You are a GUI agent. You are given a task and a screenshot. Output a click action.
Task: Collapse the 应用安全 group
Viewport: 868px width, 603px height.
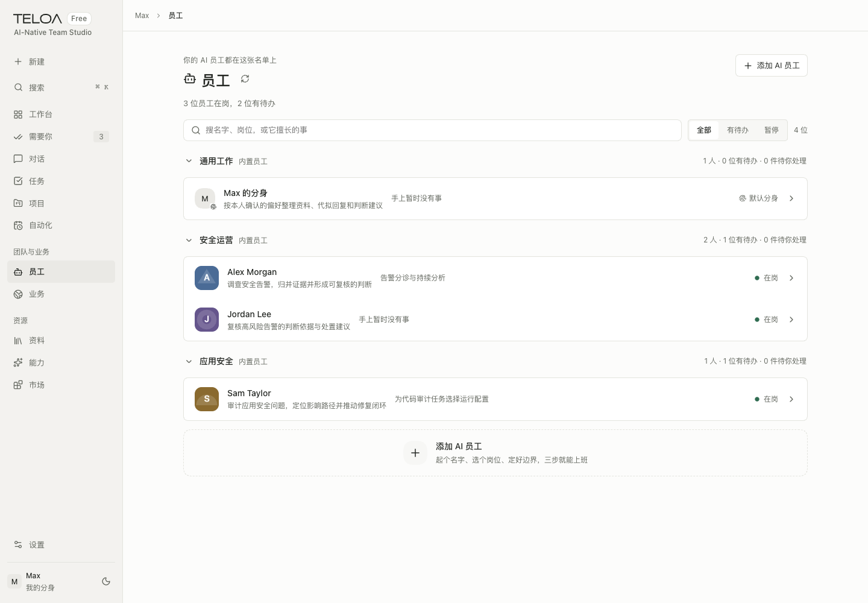coord(189,361)
